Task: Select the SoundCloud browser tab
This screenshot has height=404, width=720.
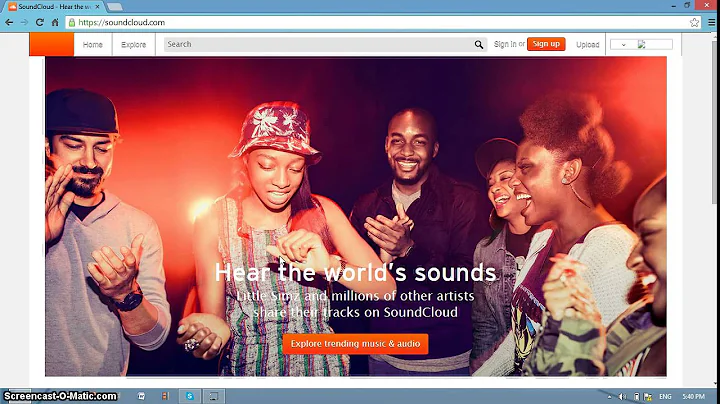Action: click(55, 7)
